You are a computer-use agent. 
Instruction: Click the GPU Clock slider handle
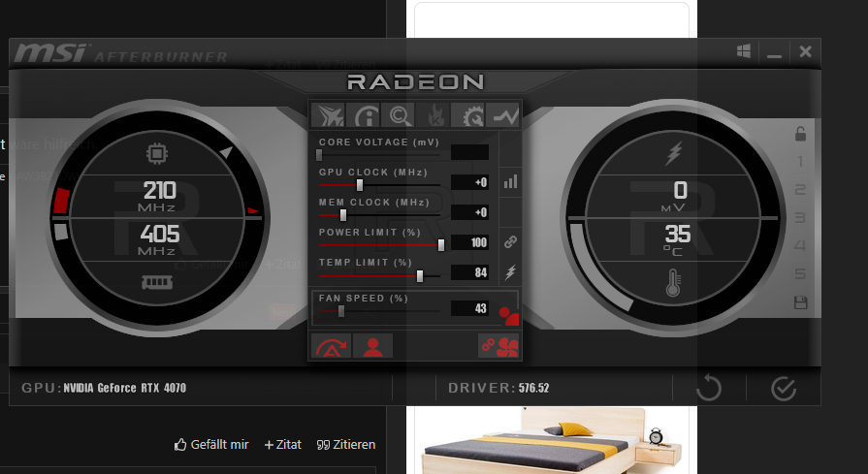[x=359, y=185]
